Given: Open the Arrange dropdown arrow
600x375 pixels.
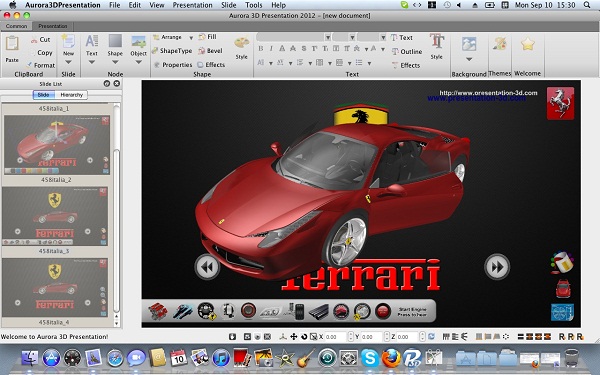Looking at the screenshot, I should point(191,38).
